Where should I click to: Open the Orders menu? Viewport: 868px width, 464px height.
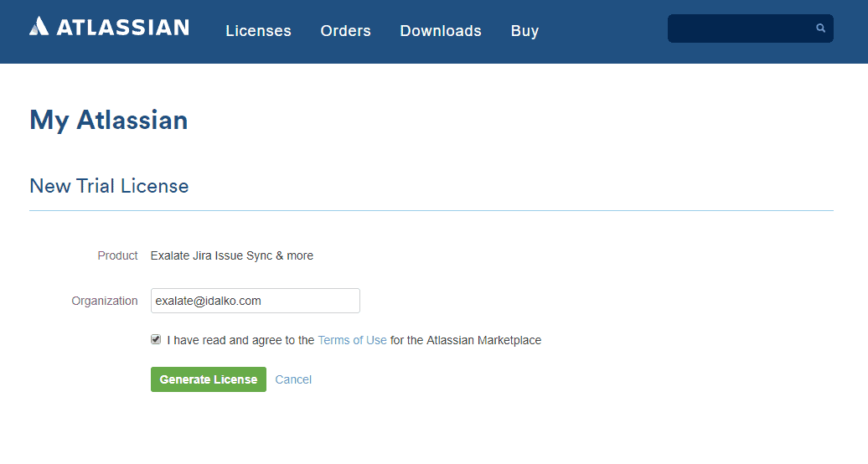click(345, 31)
